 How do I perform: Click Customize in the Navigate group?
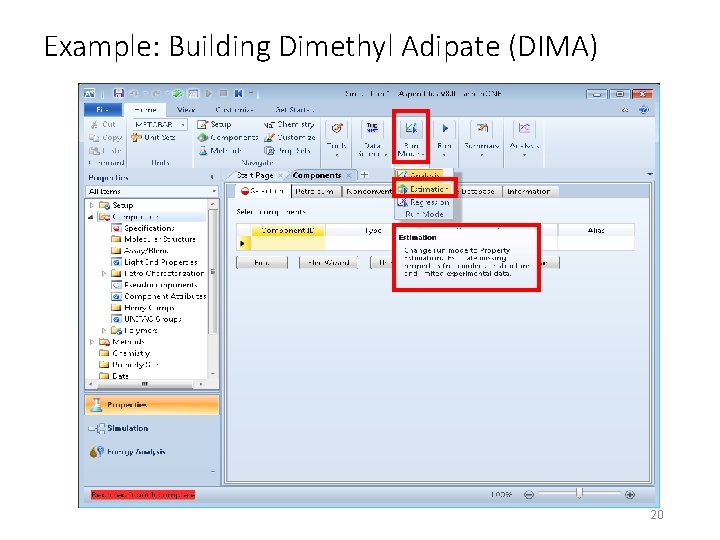290,137
